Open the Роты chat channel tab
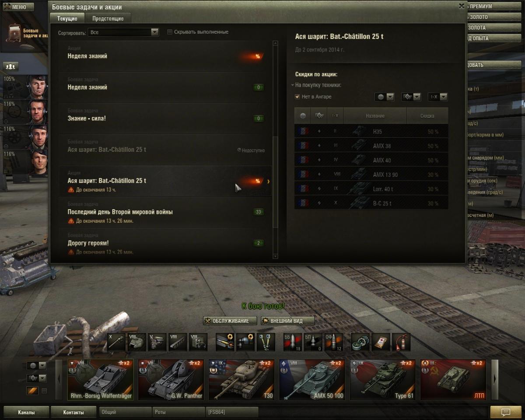Image resolution: width=525 pixels, height=420 pixels. (x=179, y=412)
